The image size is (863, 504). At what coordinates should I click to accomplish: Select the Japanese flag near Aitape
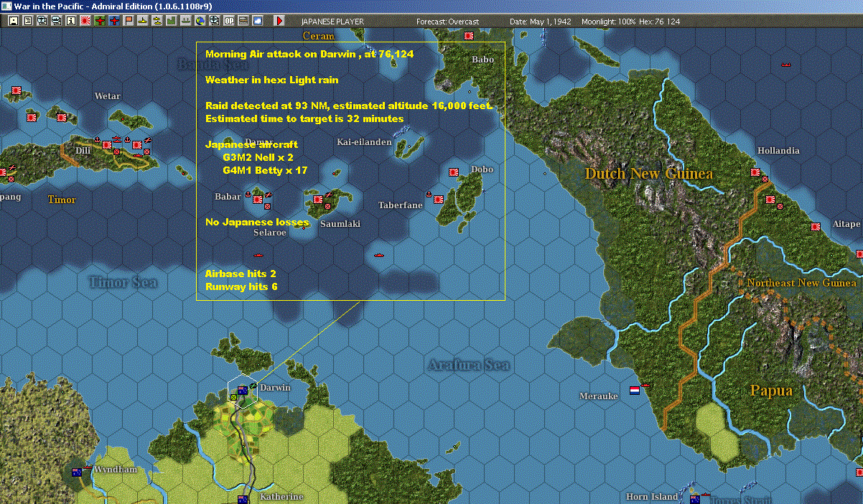click(x=816, y=227)
